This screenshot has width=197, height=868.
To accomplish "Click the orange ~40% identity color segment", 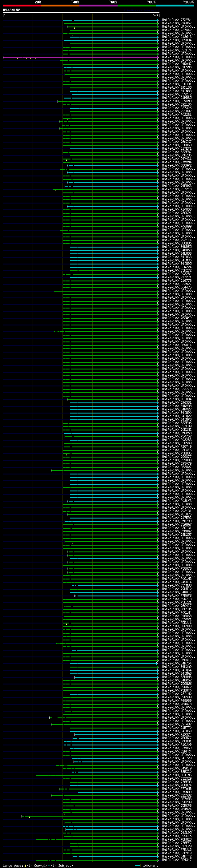I will click(60, 6).
